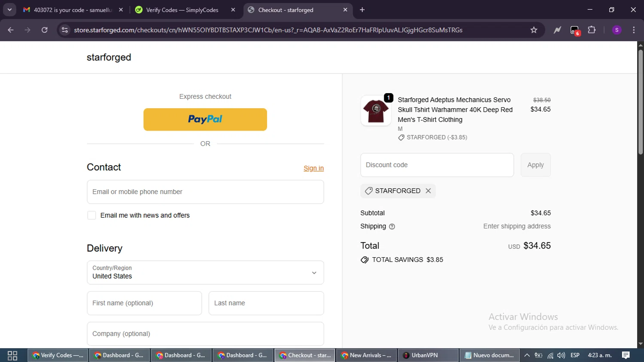Image resolution: width=644 pixels, height=362 pixels.
Task: Expand the Country/Region dropdown
Action: [205, 273]
